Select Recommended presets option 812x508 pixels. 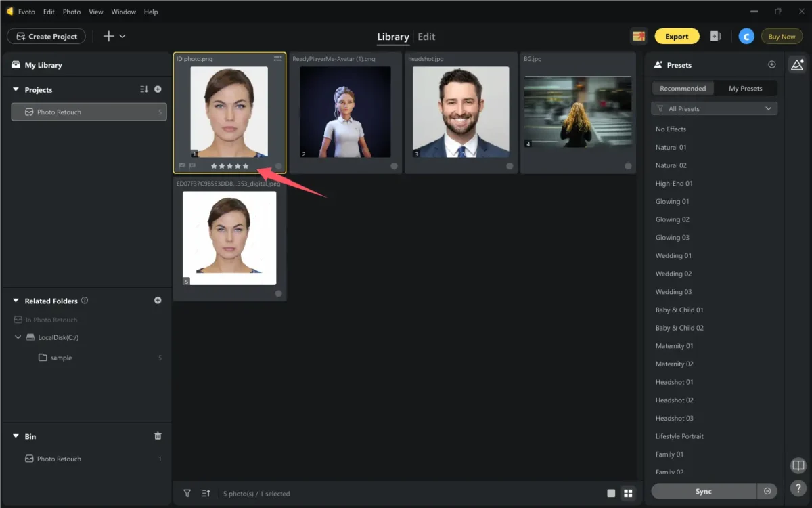point(683,89)
